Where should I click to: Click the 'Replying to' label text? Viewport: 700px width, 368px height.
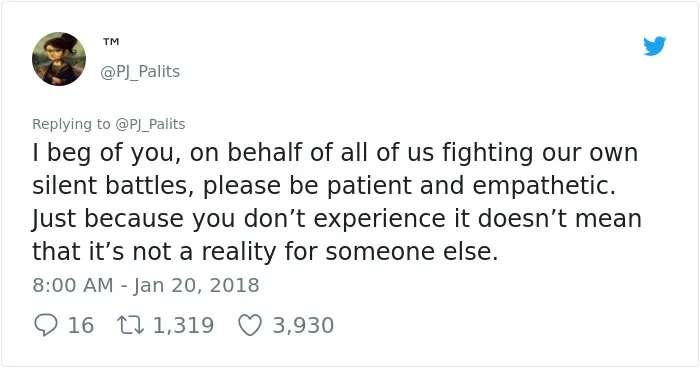(71, 124)
